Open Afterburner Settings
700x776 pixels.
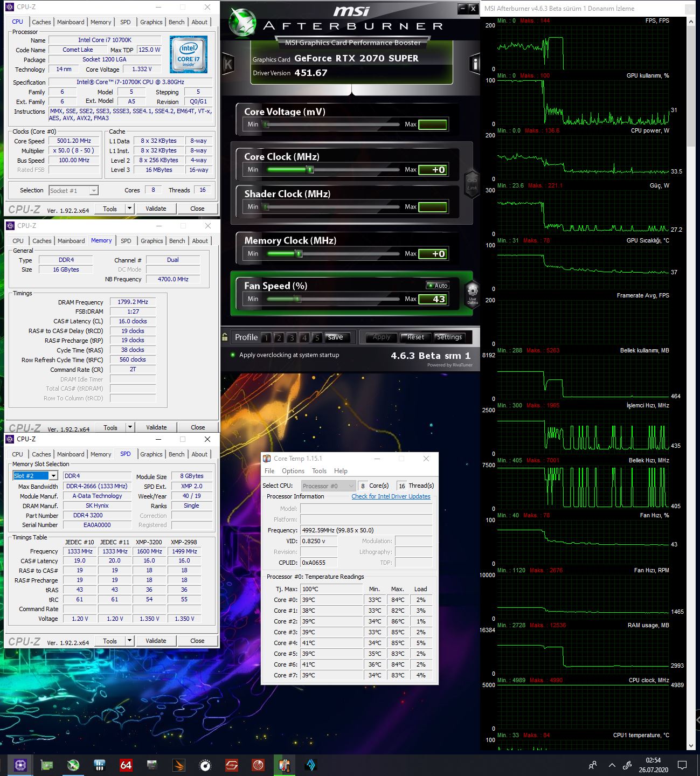(449, 337)
